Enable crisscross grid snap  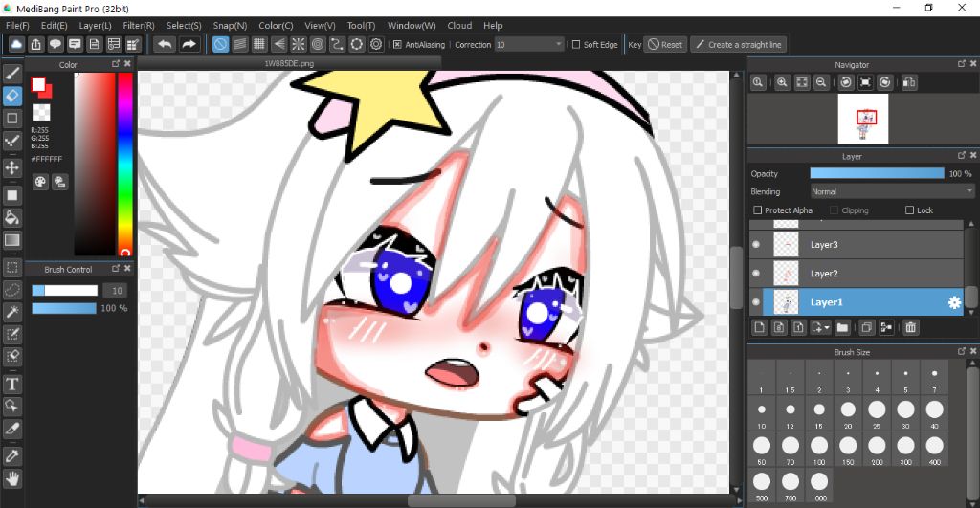(259, 44)
